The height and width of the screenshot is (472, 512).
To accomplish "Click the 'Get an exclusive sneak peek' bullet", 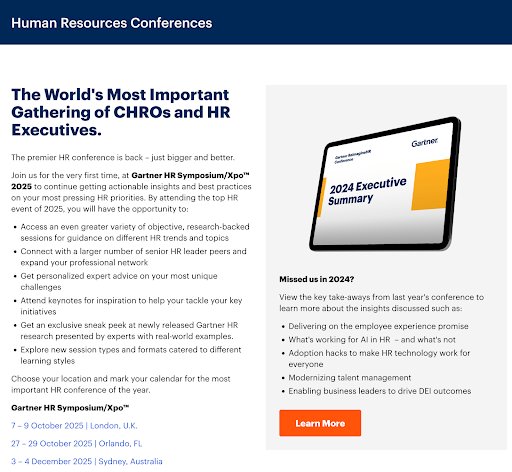I will point(129,331).
